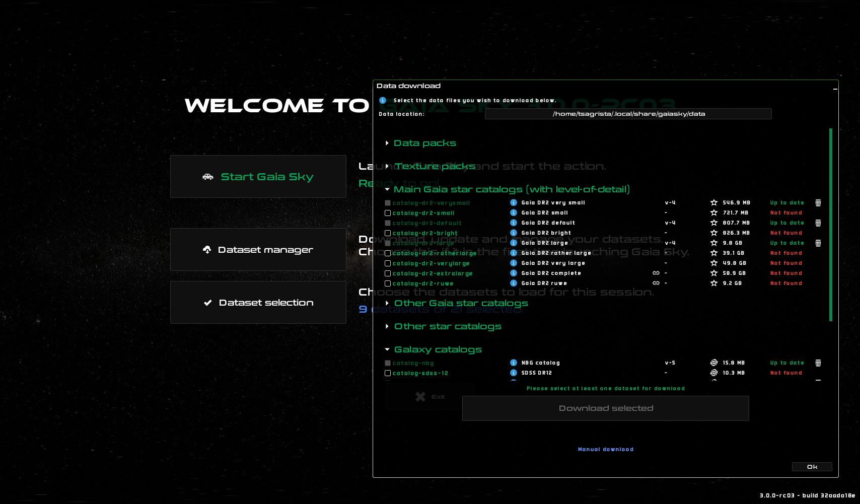
Task: Click star icon of Gaia DR2 very large row
Action: coord(714,263)
